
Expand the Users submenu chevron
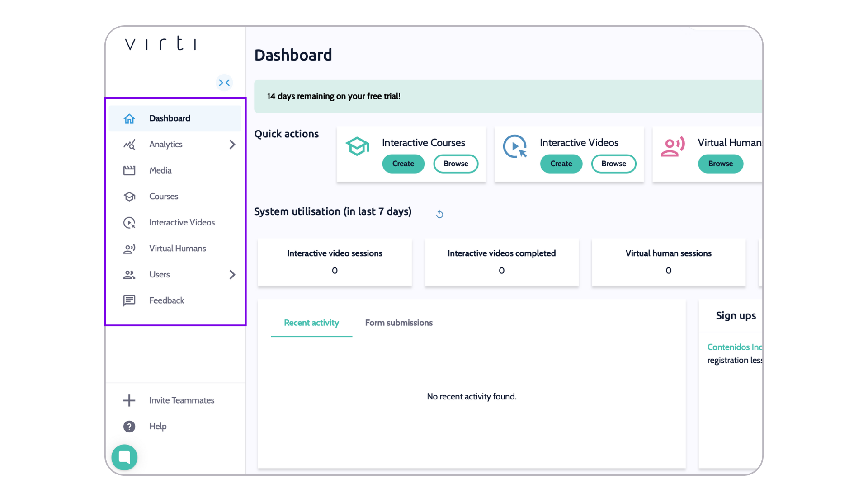coord(232,275)
